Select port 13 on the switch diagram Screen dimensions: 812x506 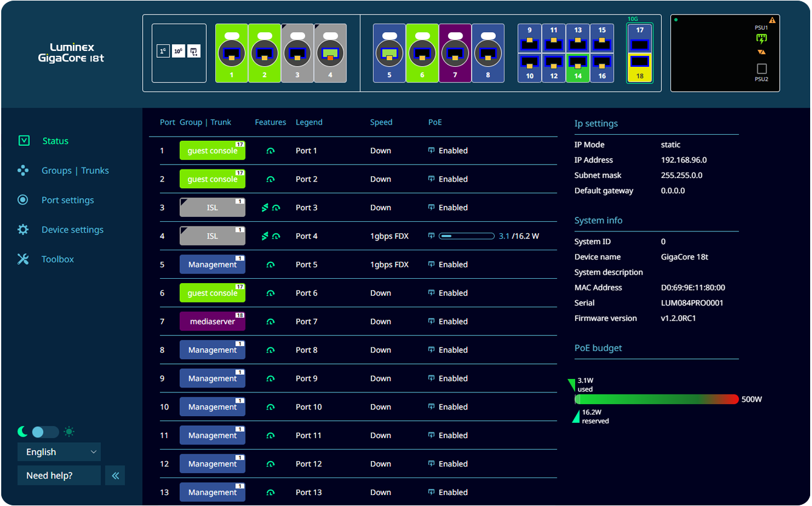tap(577, 38)
